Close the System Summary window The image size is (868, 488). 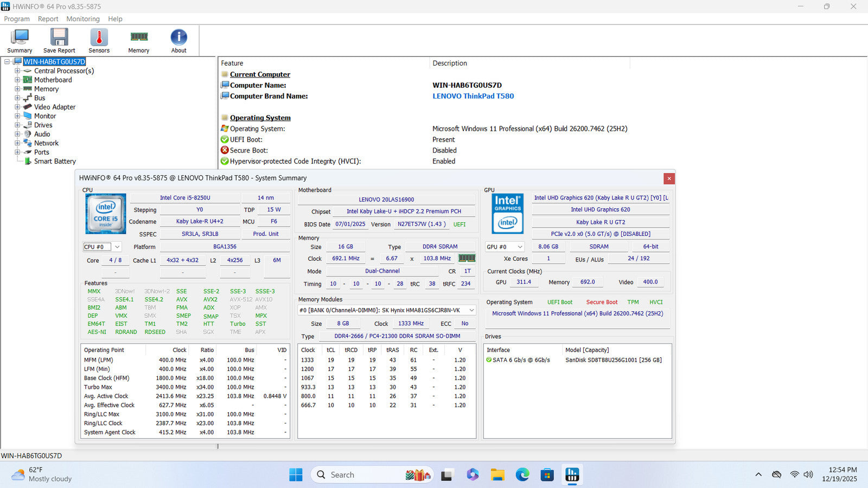(669, 178)
